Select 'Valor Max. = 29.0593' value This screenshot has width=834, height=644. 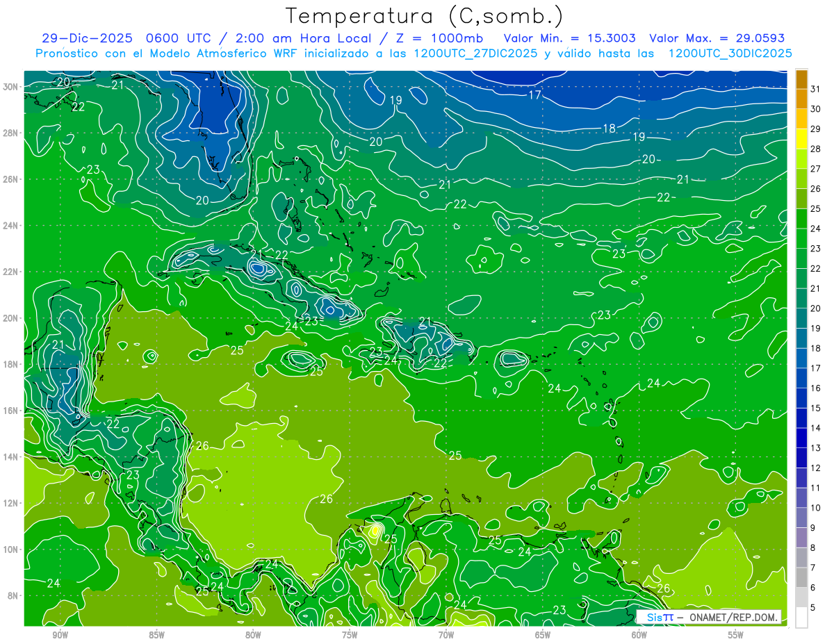point(719,38)
